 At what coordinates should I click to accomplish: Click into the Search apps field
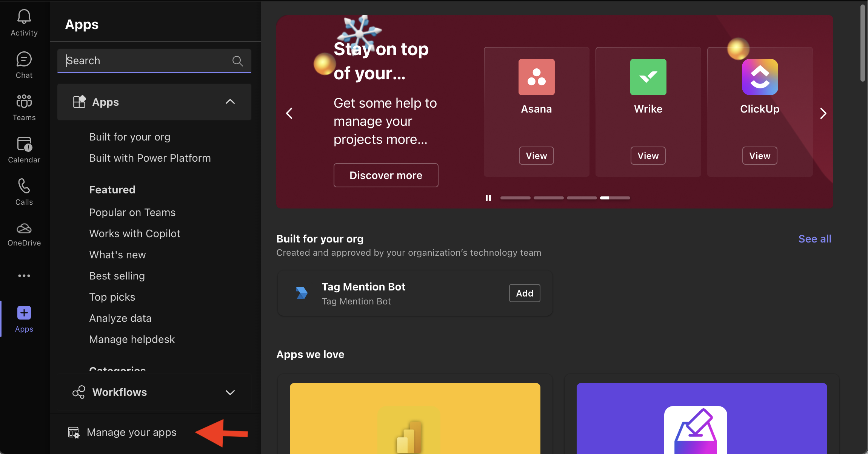tap(147, 61)
